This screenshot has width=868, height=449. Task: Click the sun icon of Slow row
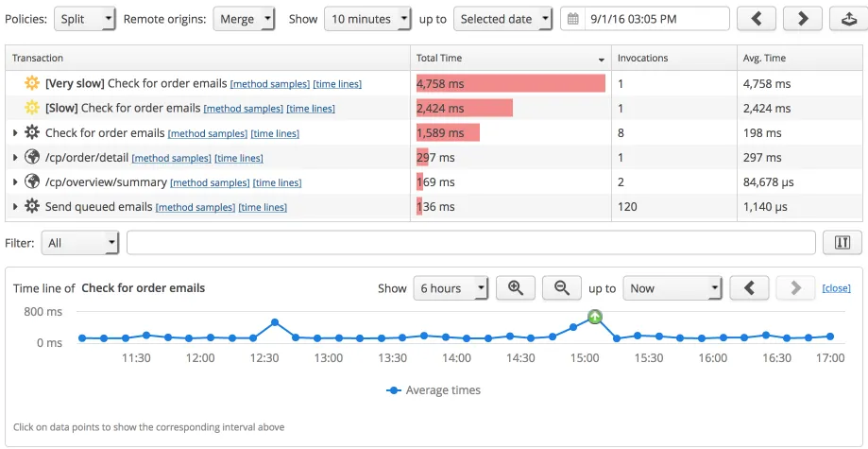32,108
